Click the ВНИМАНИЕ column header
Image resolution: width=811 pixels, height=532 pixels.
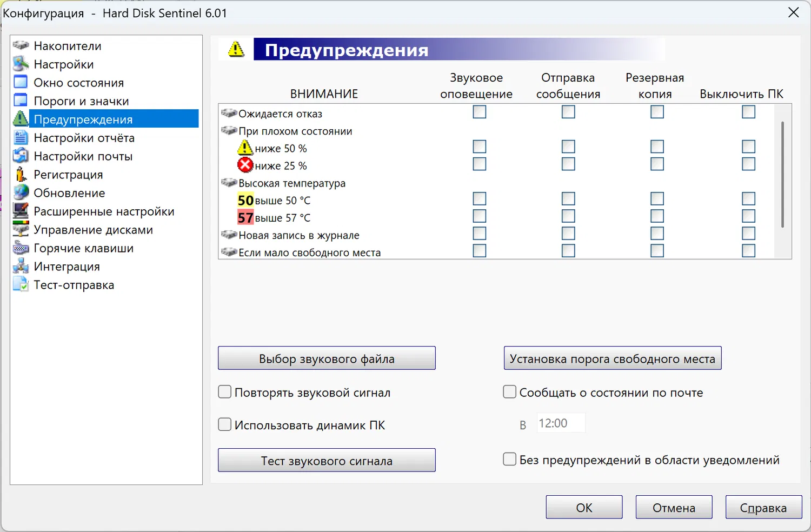324,94
